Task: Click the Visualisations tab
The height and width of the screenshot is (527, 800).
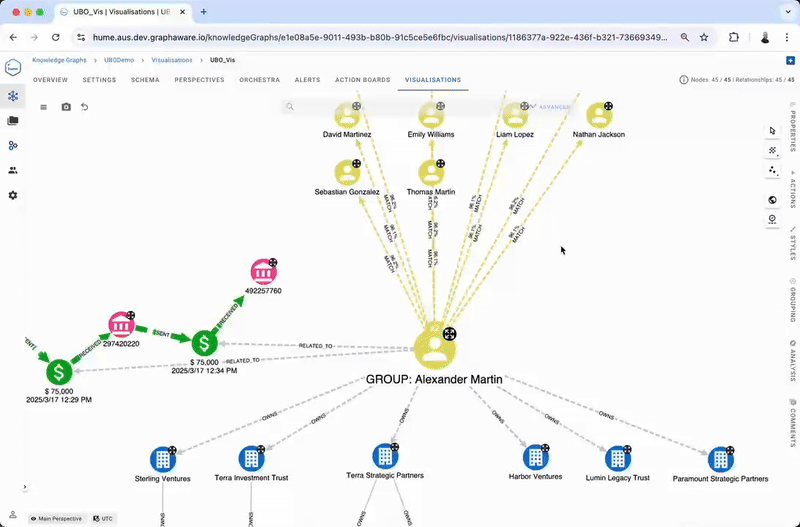Action: pyautogui.click(x=433, y=80)
